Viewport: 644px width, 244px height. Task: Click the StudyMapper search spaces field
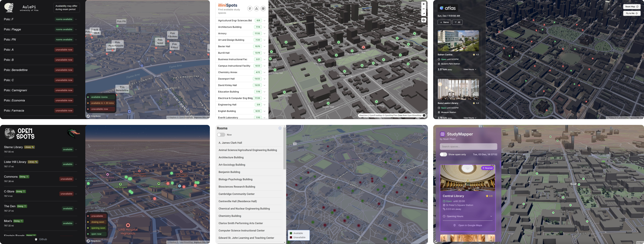468,147
